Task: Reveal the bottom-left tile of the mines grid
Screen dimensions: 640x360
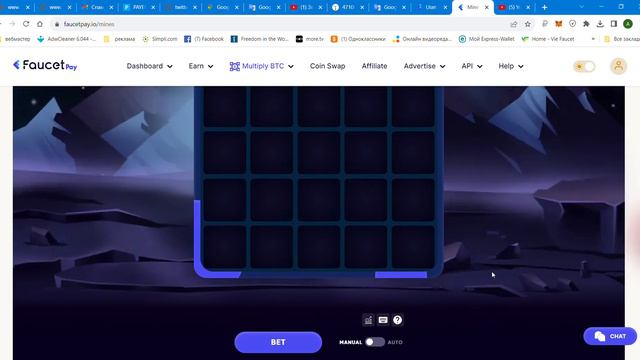Action: click(224, 247)
